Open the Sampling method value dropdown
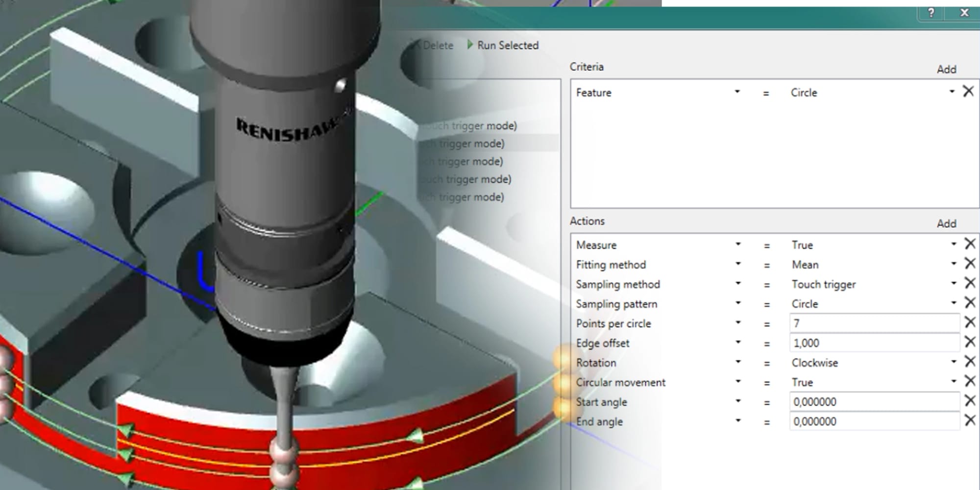Viewport: 980px width, 490px height. (953, 283)
